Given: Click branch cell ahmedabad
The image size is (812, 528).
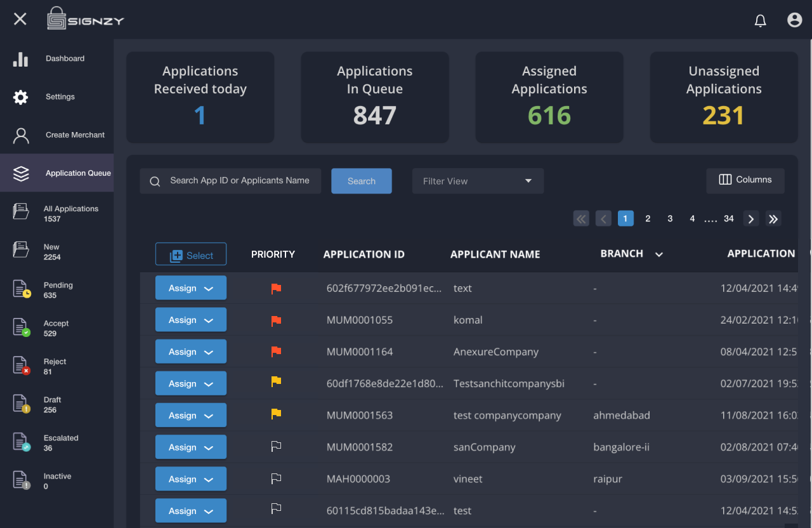Looking at the screenshot, I should [622, 415].
